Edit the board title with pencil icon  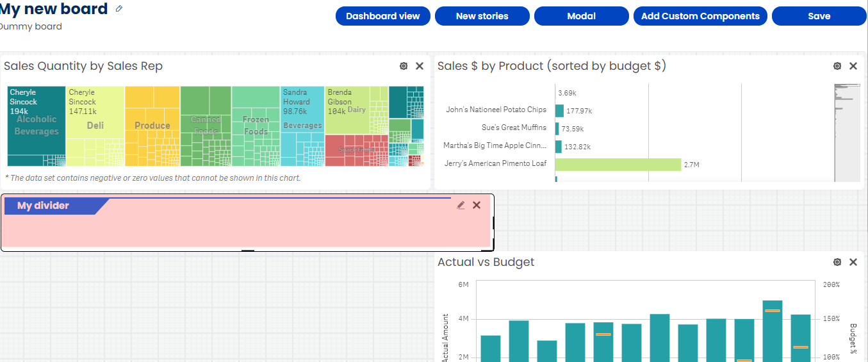119,9
